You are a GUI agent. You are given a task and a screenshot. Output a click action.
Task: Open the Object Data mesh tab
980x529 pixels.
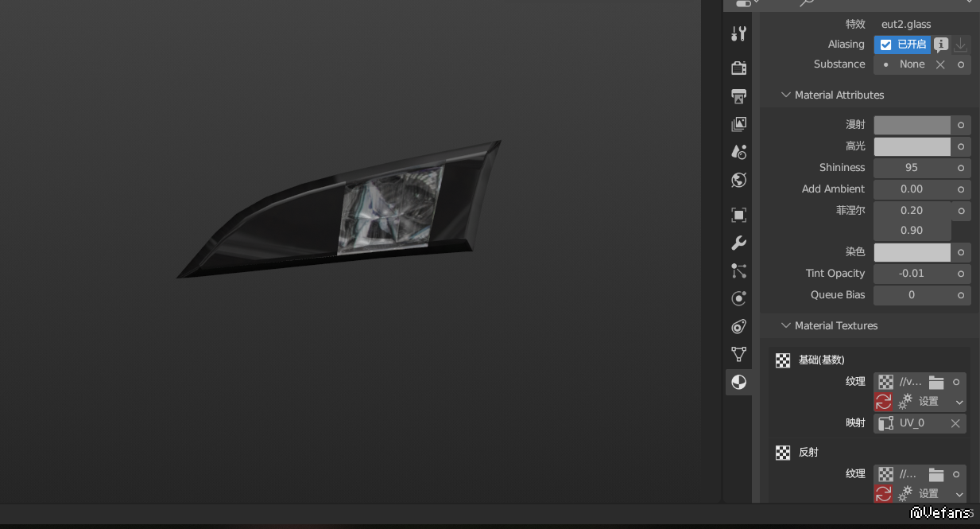coord(738,354)
